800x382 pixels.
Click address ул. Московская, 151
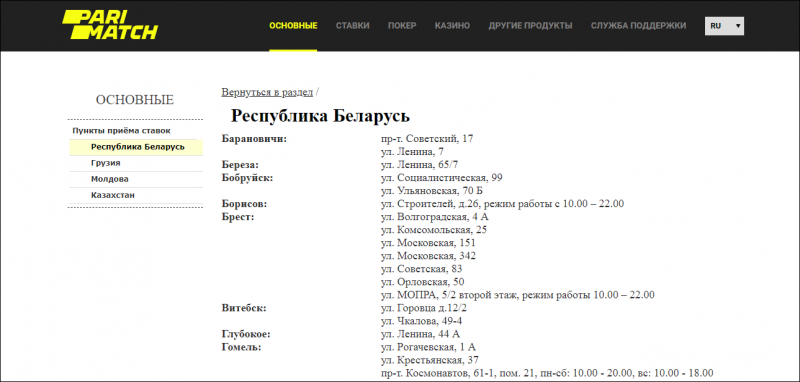pyautogui.click(x=428, y=243)
